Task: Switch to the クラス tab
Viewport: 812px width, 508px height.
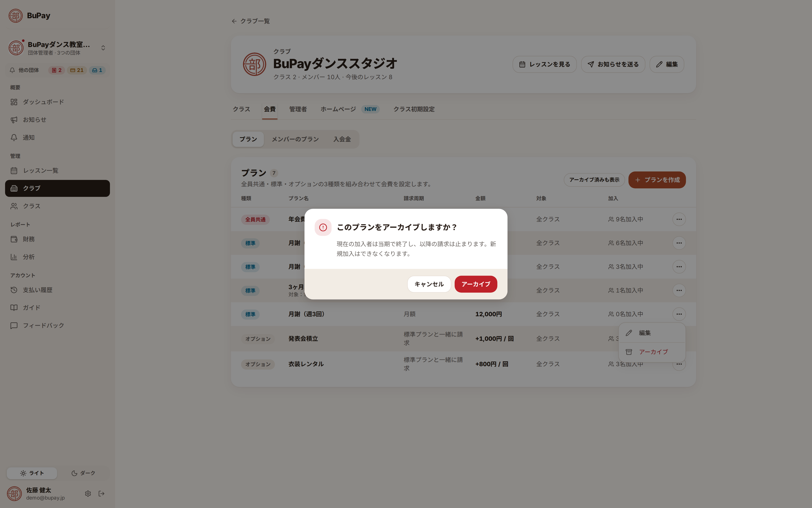Action: [241, 109]
